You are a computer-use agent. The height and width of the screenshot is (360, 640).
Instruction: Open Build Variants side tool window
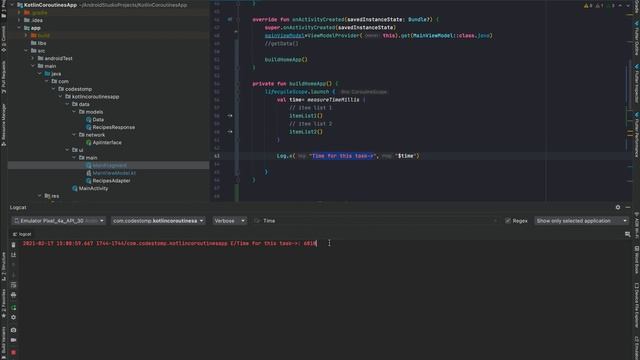tap(3, 343)
